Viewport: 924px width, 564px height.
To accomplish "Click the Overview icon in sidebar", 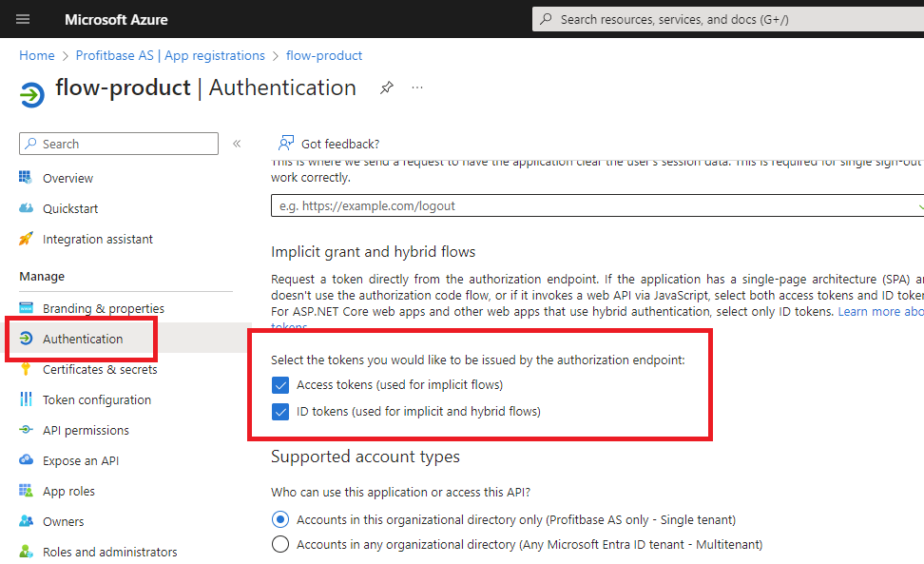I will (x=26, y=178).
